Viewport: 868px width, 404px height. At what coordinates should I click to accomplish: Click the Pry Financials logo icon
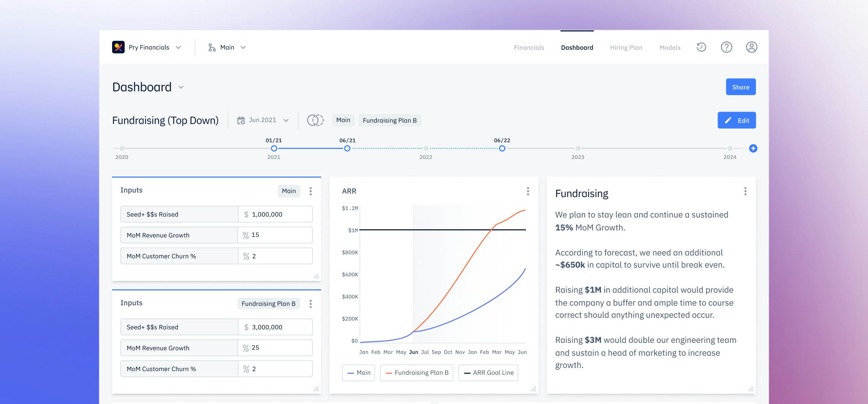pyautogui.click(x=118, y=47)
